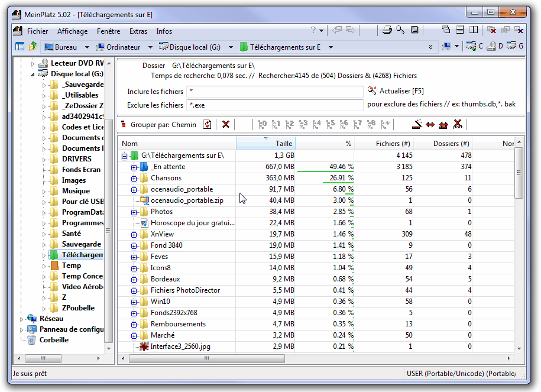
Task: Click the Actualiser [F5] button
Action: point(396,90)
